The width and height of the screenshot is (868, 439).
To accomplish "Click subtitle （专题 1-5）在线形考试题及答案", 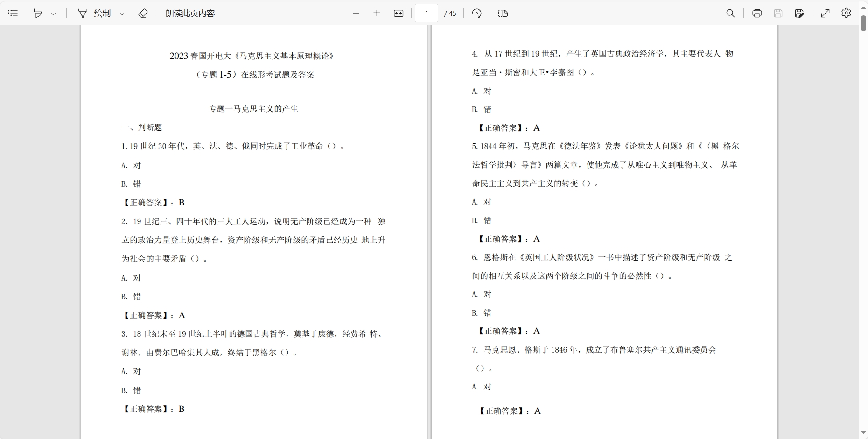I will [x=254, y=75].
